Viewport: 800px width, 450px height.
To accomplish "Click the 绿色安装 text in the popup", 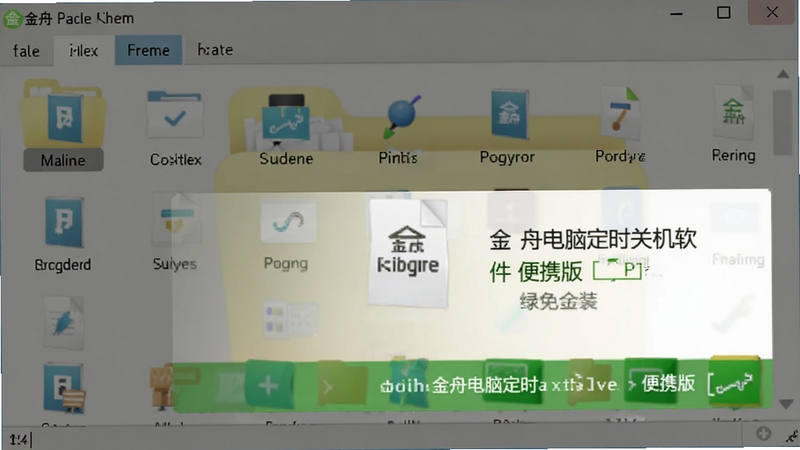I will point(559,302).
